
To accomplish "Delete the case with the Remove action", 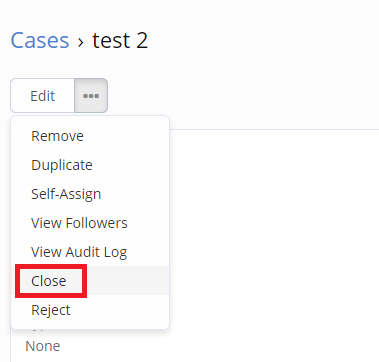I will point(90,136).
